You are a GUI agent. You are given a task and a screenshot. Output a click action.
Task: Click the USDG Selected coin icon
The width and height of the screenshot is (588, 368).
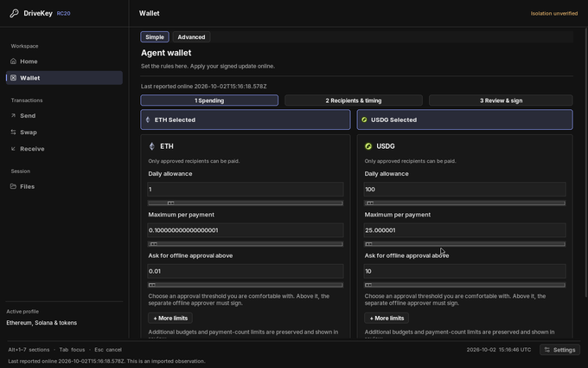tap(364, 119)
